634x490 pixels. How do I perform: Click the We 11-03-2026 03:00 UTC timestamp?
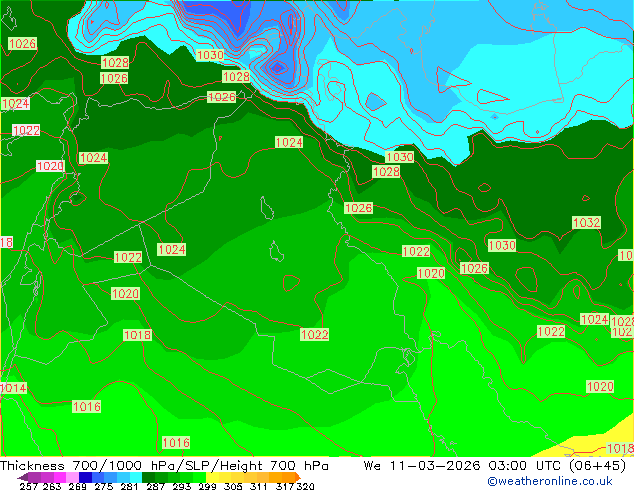463,466
